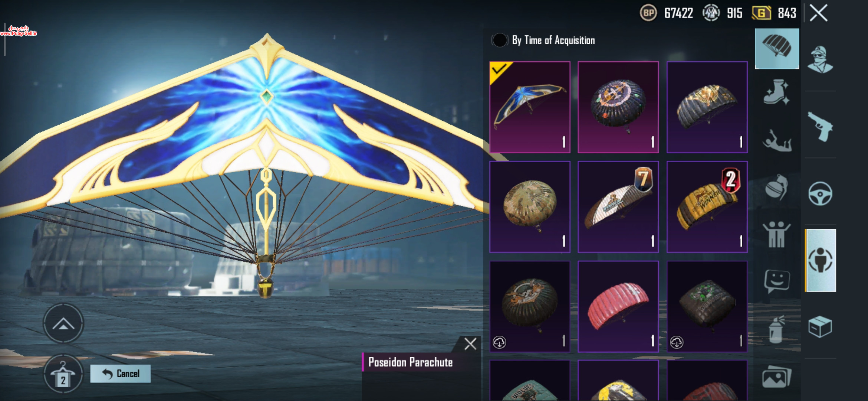The height and width of the screenshot is (401, 868).
Task: Select the boots footwear category icon
Action: [776, 91]
